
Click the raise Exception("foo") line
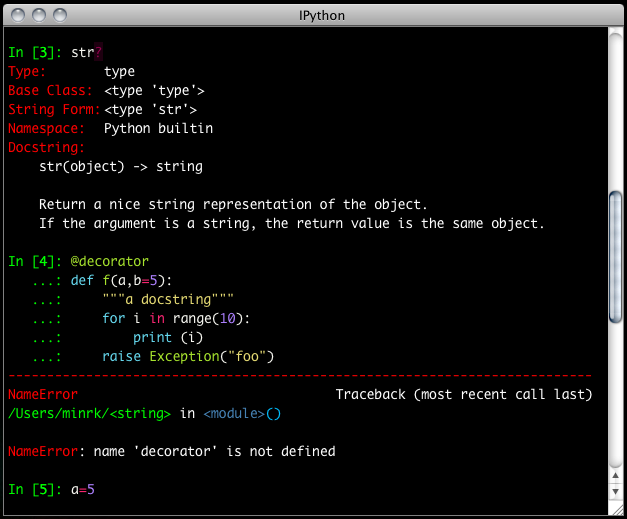[x=187, y=357]
